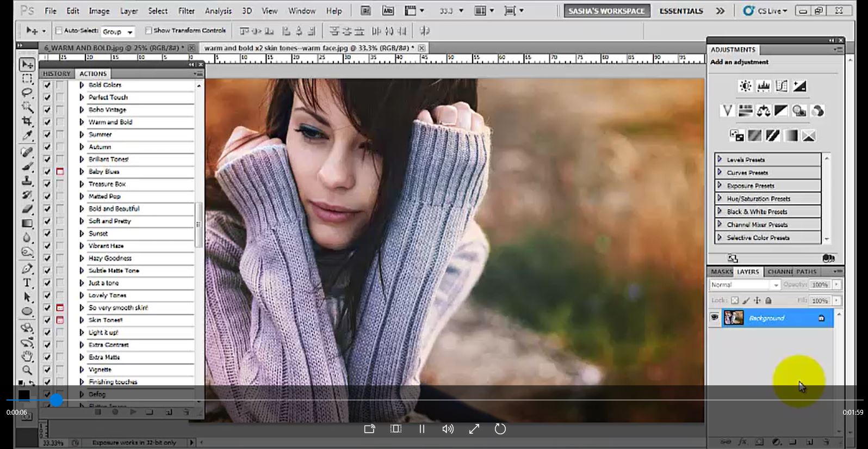868x449 pixels.
Task: Switch to the 6_WARM AND BOLD.jpg document tab
Action: pyautogui.click(x=114, y=48)
